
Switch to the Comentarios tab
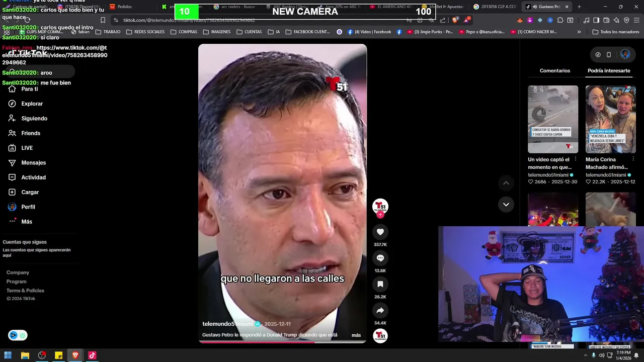coord(555,70)
